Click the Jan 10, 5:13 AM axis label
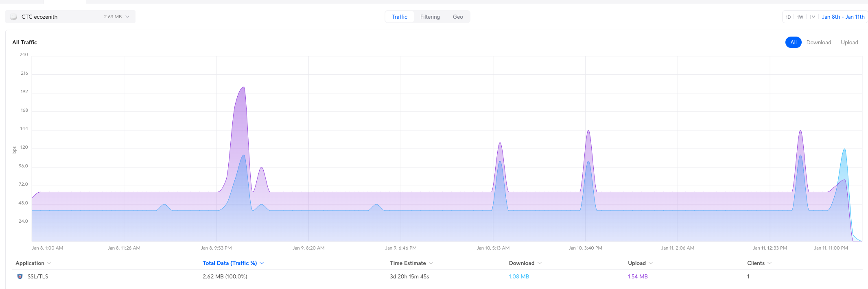This screenshot has width=868, height=289. (493, 248)
